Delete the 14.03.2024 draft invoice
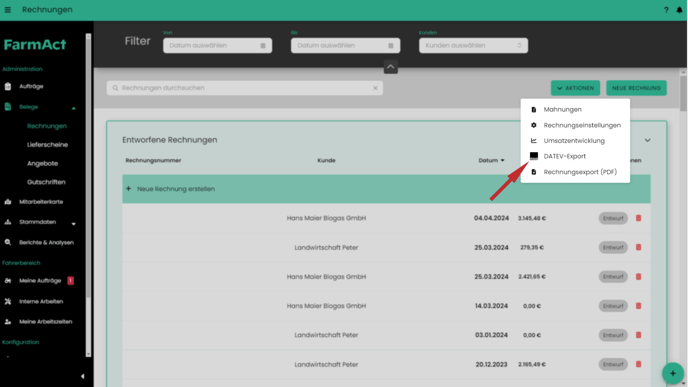Viewport: 688px width, 387px height. (x=638, y=306)
